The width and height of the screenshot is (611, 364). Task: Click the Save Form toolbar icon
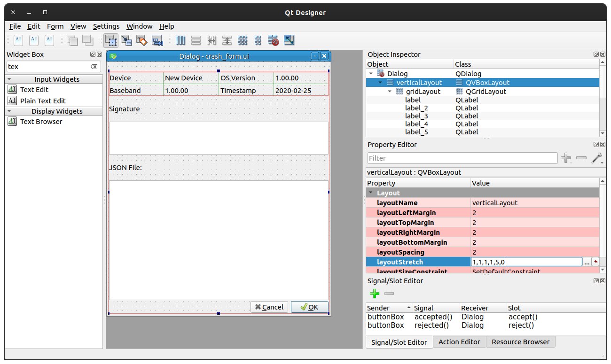click(49, 40)
